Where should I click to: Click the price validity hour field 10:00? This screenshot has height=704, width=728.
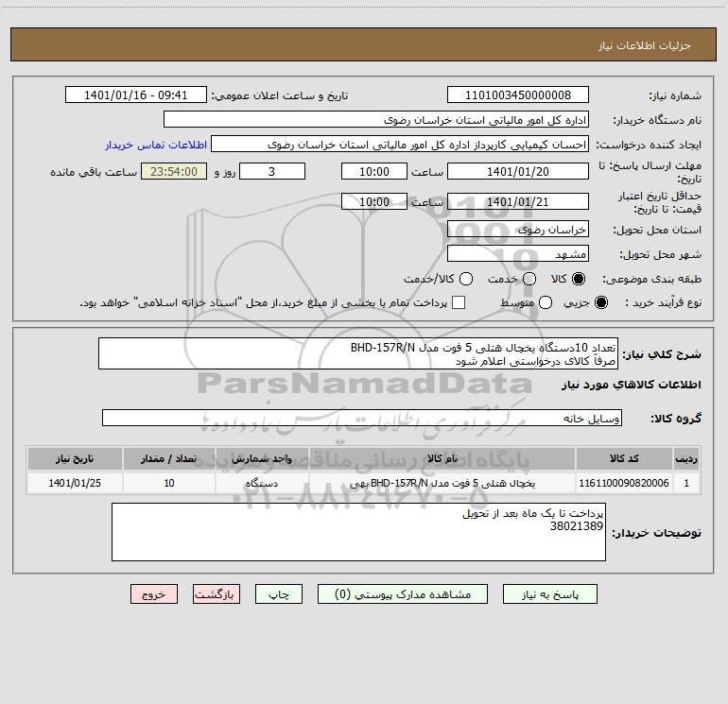pyautogui.click(x=374, y=201)
